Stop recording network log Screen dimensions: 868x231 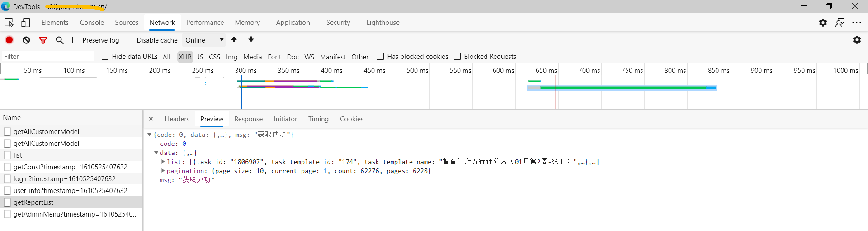point(9,40)
